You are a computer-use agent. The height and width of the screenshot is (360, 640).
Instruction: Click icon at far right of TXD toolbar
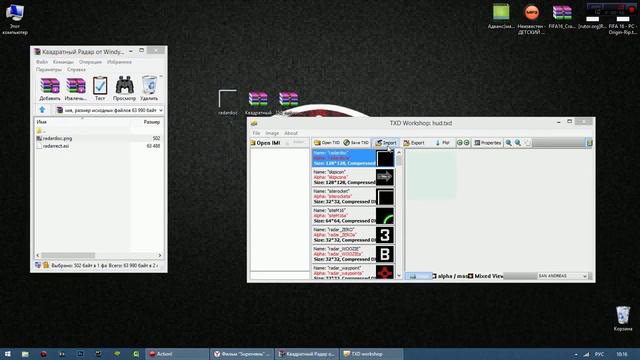(589, 143)
